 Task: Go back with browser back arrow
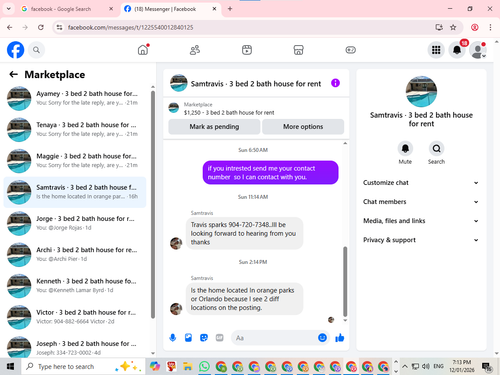(10, 27)
